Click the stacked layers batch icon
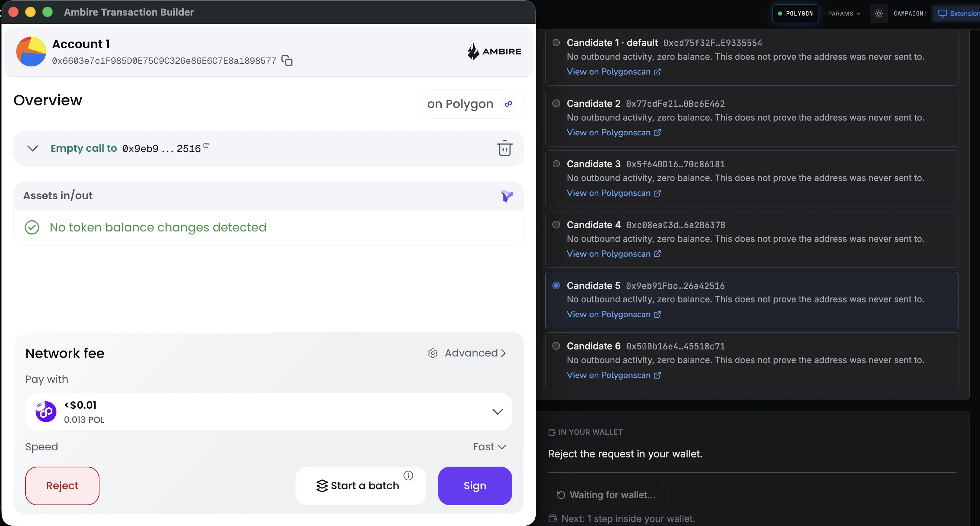Image resolution: width=980 pixels, height=526 pixels. 322,486
